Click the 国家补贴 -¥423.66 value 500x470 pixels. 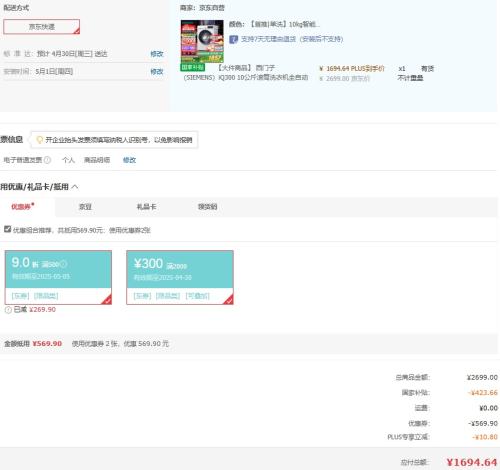tap(483, 392)
